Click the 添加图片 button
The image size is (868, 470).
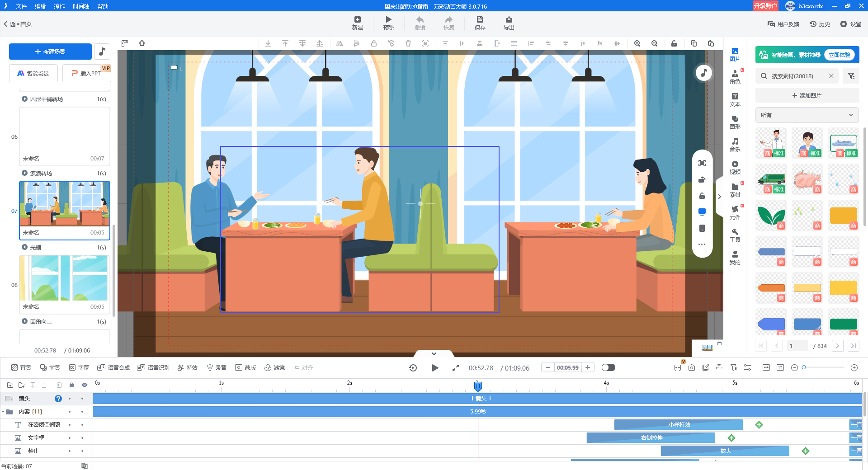pyautogui.click(x=807, y=95)
